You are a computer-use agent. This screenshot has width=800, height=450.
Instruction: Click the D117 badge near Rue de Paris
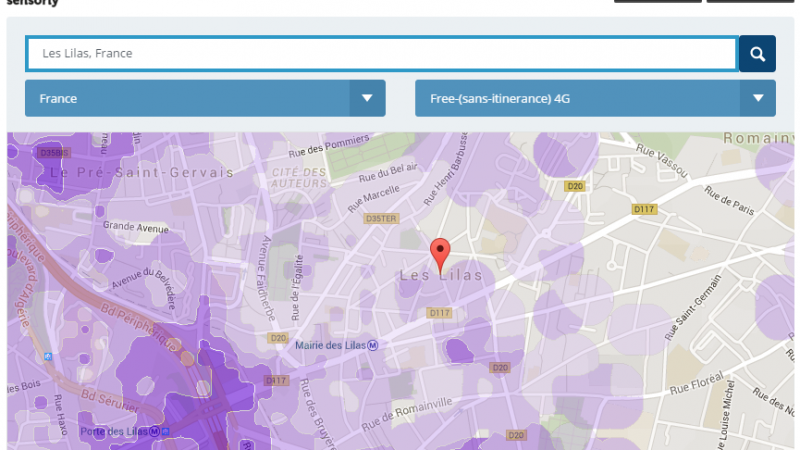642,209
